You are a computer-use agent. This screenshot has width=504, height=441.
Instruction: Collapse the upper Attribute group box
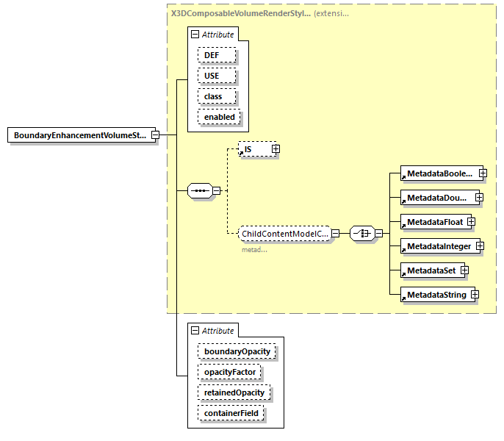point(195,35)
